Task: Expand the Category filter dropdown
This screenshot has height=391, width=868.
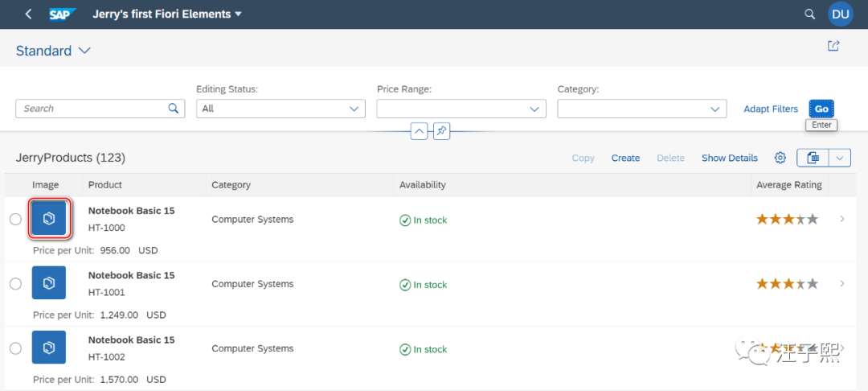Action: pyautogui.click(x=715, y=109)
